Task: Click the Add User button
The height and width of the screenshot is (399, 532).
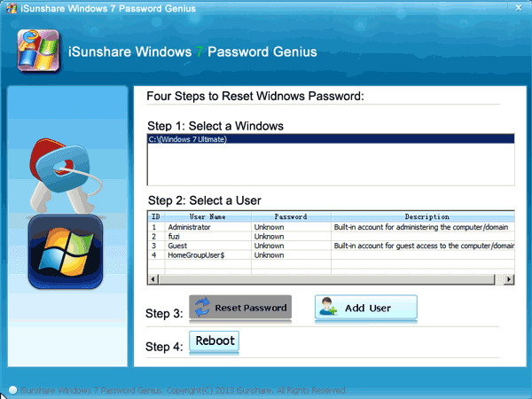Action: (365, 308)
